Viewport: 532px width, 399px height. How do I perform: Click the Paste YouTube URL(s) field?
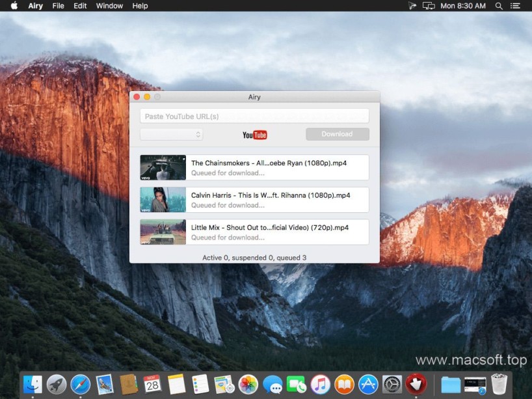pos(254,117)
